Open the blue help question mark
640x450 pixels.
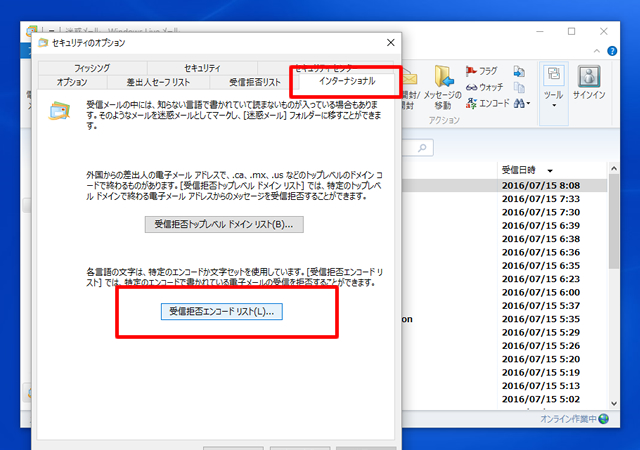612,51
